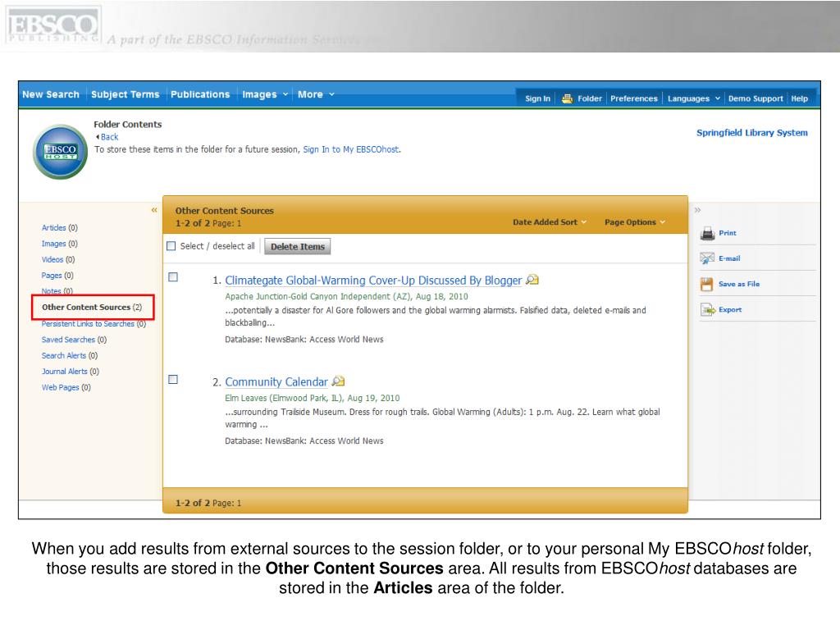This screenshot has width=840, height=630.
Task: Click the preview magnifier icon beside Community Calendar
Action: 338,381
